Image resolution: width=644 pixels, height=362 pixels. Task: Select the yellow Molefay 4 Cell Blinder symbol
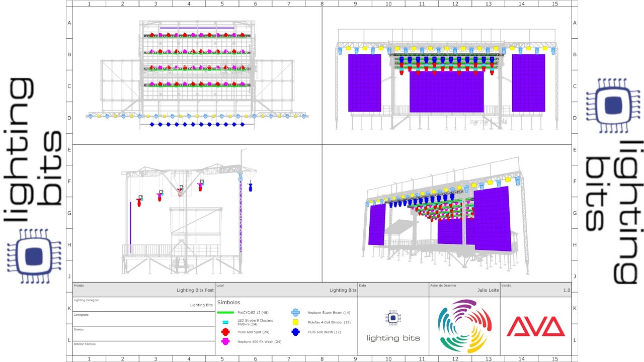pos(296,322)
